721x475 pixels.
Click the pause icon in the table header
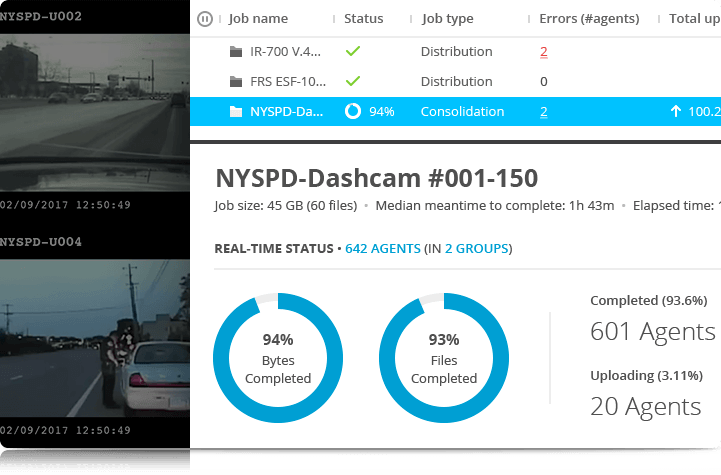point(205,19)
